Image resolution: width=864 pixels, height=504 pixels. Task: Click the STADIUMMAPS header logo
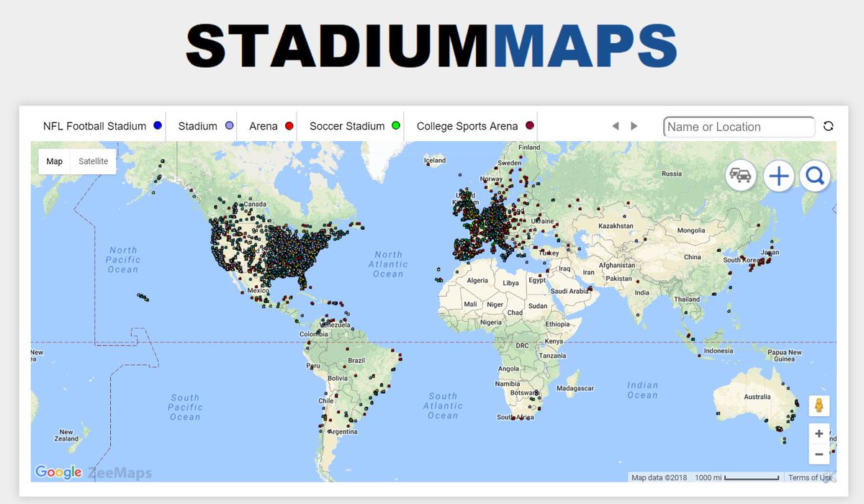[x=432, y=47]
